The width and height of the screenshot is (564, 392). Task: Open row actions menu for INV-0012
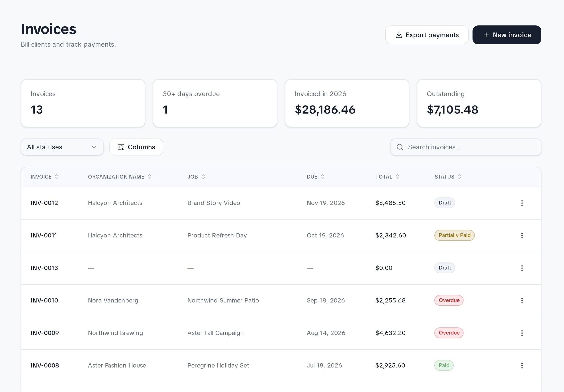click(x=522, y=203)
